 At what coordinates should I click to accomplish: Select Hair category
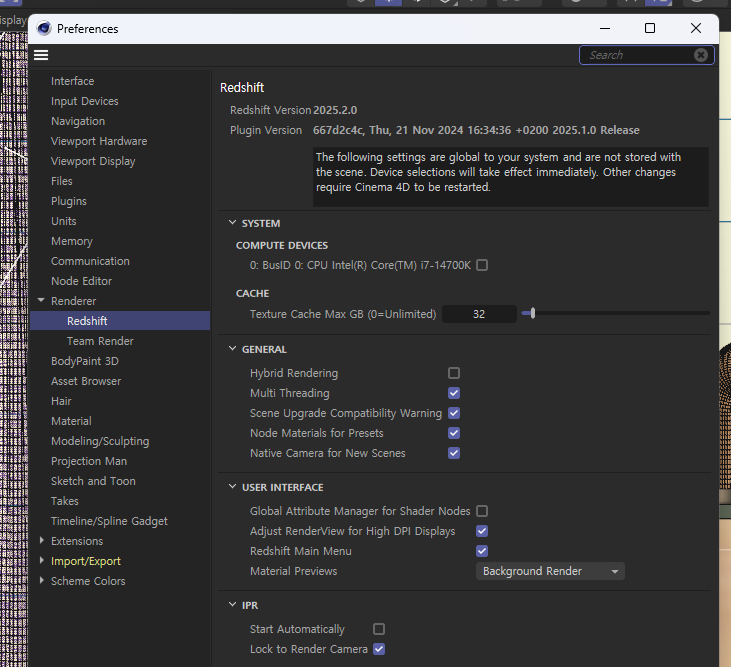pos(61,401)
